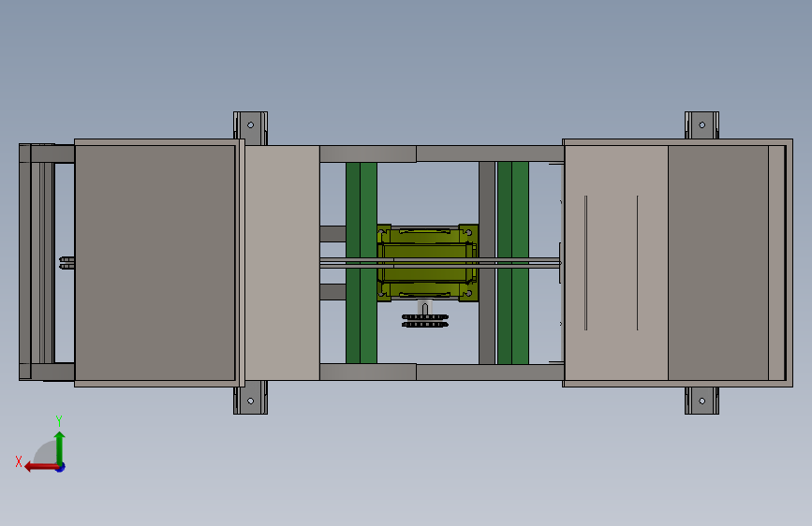Select the yellow motor housing at center

point(427,263)
